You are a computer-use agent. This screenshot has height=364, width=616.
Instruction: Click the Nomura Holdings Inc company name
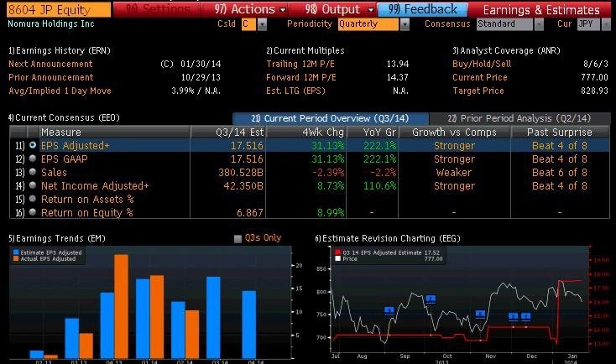click(x=51, y=24)
